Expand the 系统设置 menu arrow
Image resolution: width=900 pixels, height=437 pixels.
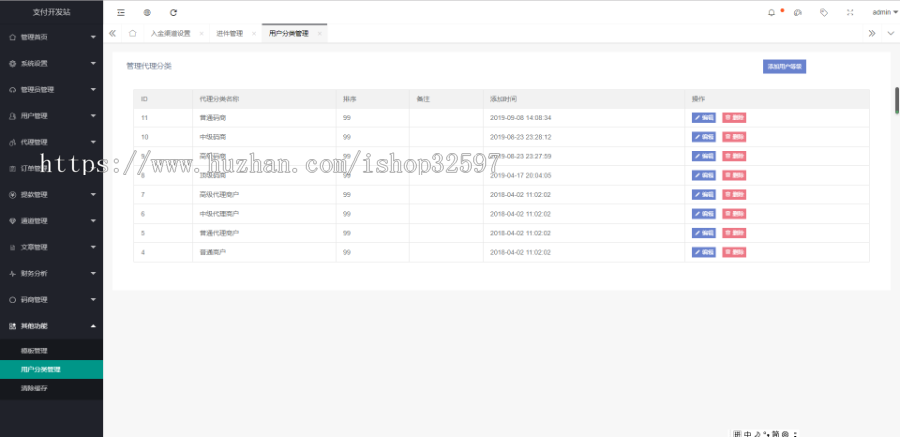tap(93, 64)
